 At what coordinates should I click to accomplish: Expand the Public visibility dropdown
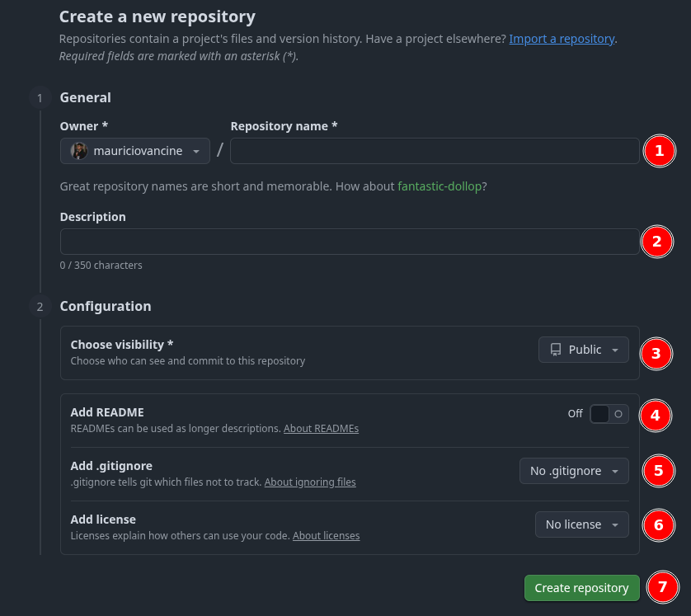pyautogui.click(x=584, y=350)
